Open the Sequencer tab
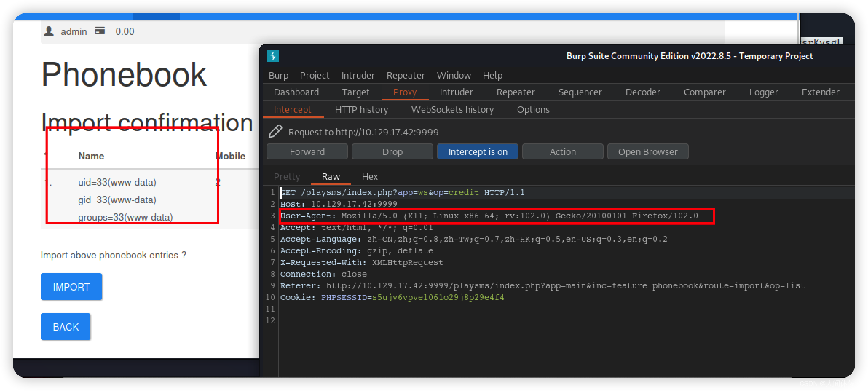868x391 pixels. click(580, 92)
